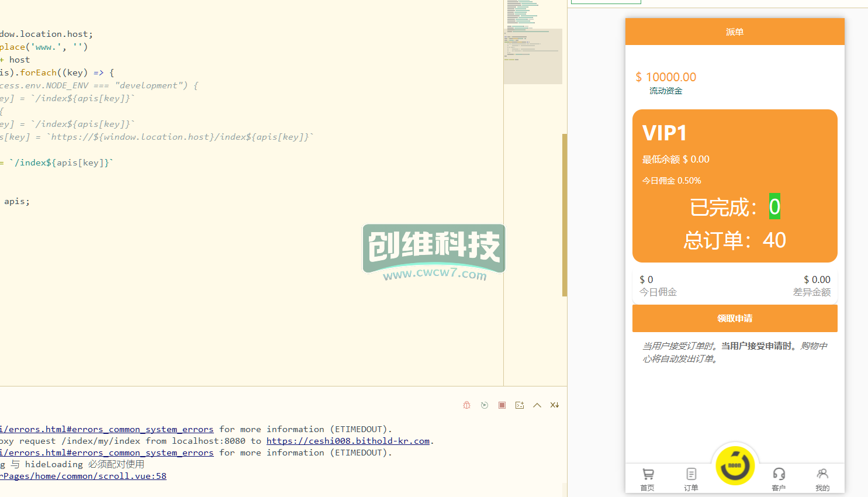Screen dimensions: 868x497
Task: Open the 客户 customer service tab
Action: point(779,479)
